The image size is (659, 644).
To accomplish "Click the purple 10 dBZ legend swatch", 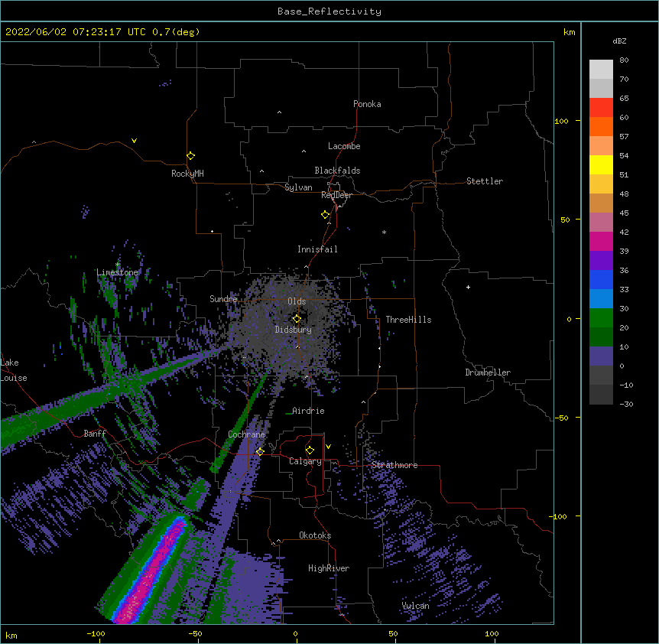I will click(601, 356).
